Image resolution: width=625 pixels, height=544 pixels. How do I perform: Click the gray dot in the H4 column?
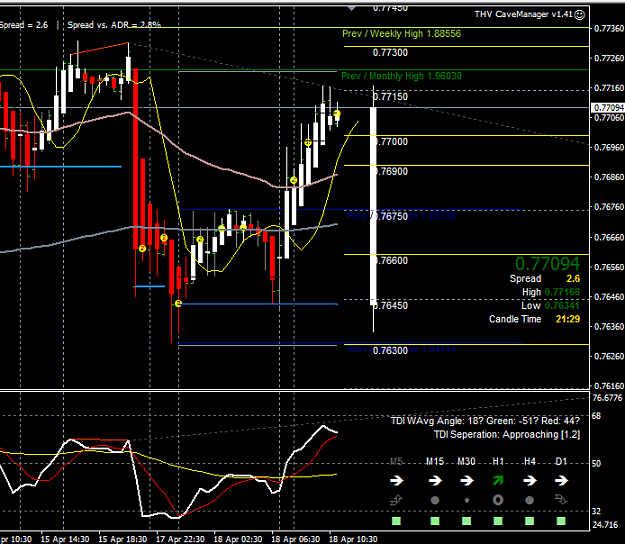tap(529, 500)
